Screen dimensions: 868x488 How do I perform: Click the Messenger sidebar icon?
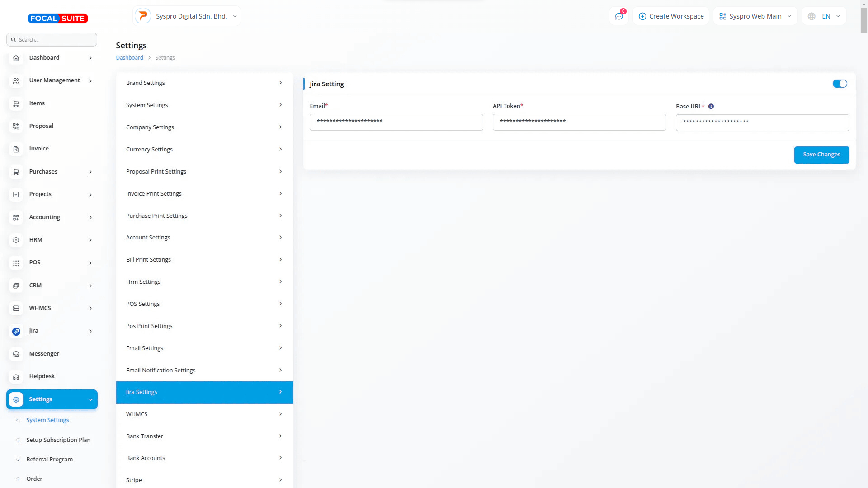click(x=16, y=354)
